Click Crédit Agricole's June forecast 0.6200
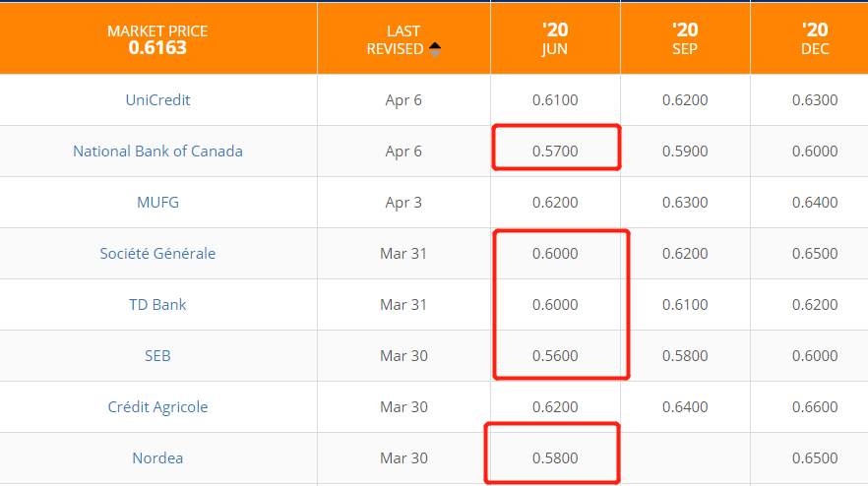 pyautogui.click(x=555, y=407)
